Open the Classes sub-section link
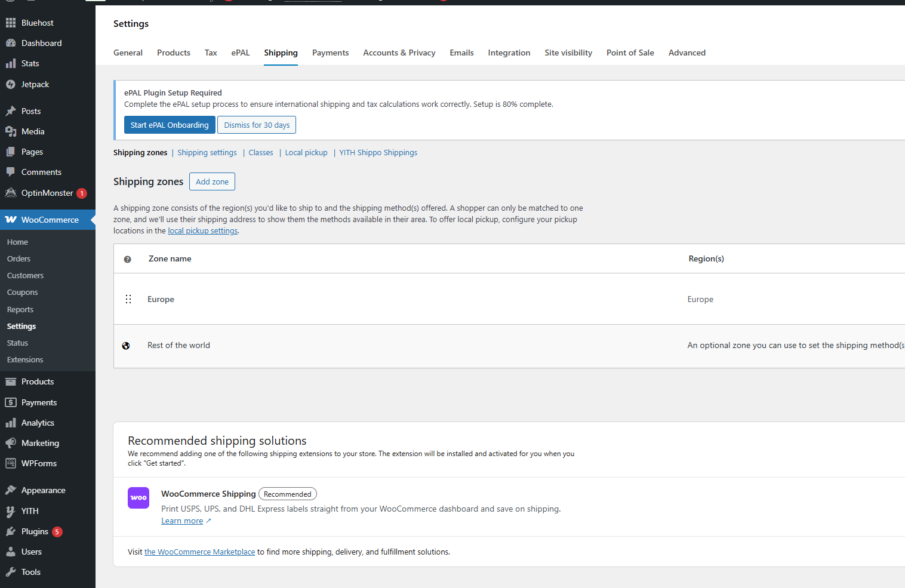 pos(261,153)
